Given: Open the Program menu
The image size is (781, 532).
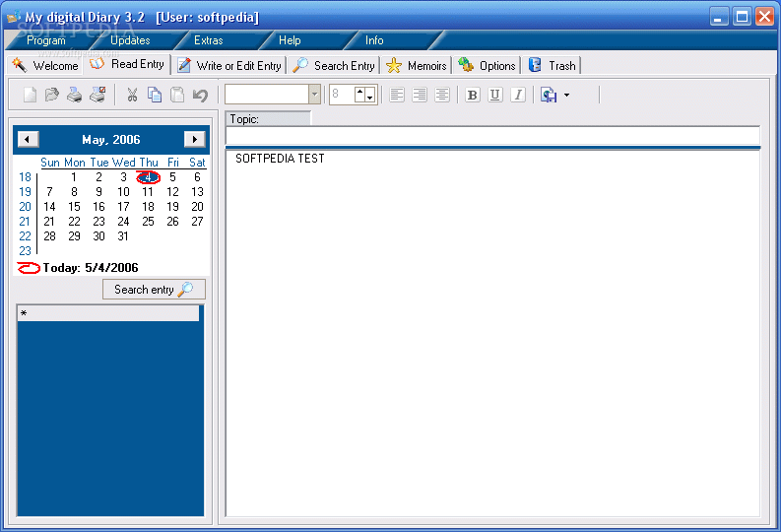Looking at the screenshot, I should 46,40.
